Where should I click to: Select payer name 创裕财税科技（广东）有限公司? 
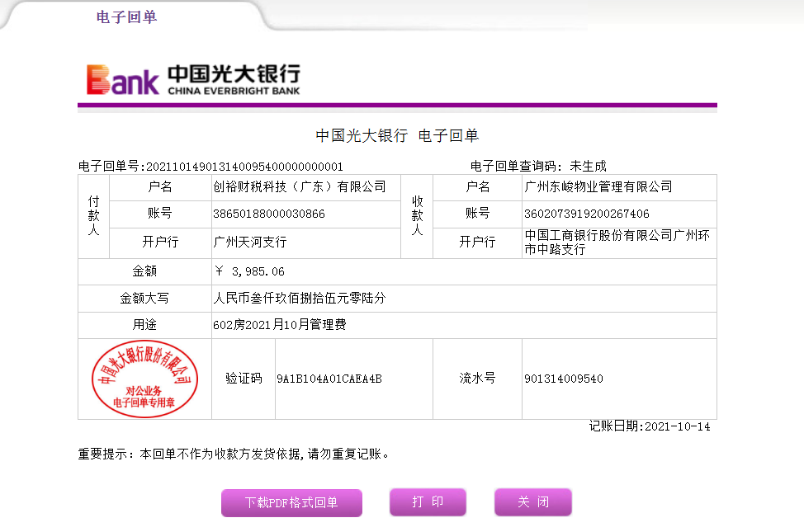[x=299, y=187]
